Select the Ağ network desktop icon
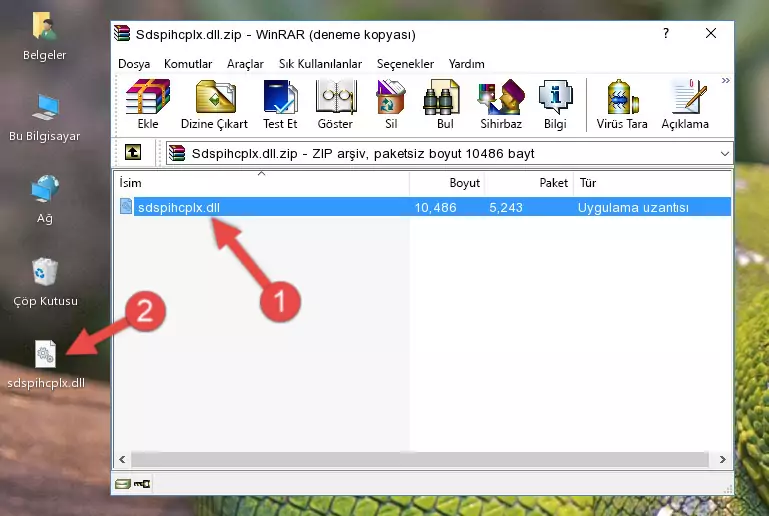Screen dimensions: 769x516 coord(45,200)
